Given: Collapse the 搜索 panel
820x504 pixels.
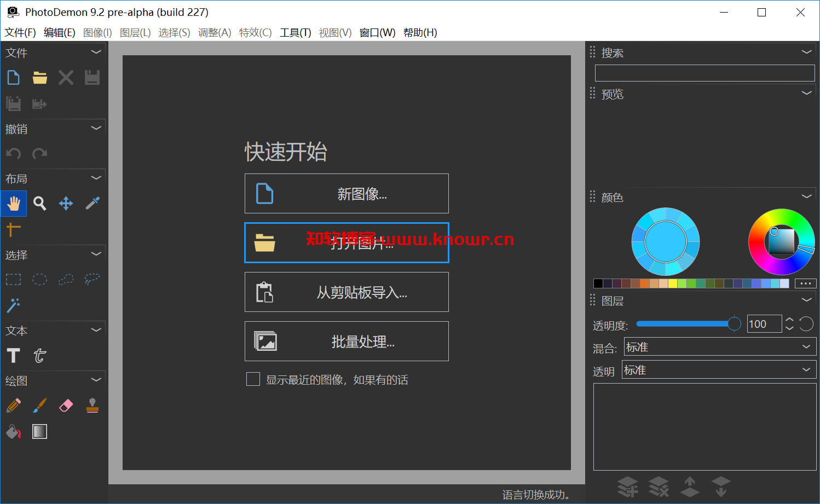Looking at the screenshot, I should [806, 52].
